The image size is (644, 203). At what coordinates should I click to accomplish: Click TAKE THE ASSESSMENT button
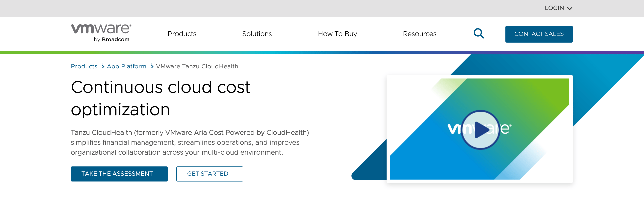(119, 174)
